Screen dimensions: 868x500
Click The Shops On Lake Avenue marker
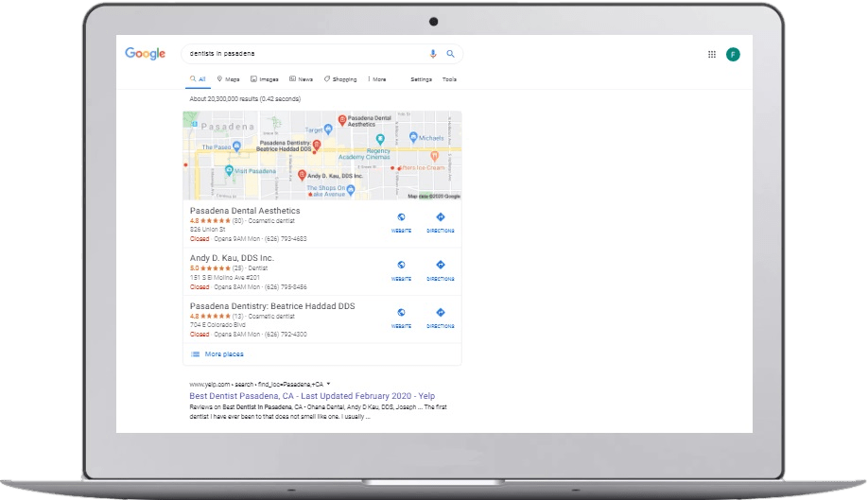point(351,190)
